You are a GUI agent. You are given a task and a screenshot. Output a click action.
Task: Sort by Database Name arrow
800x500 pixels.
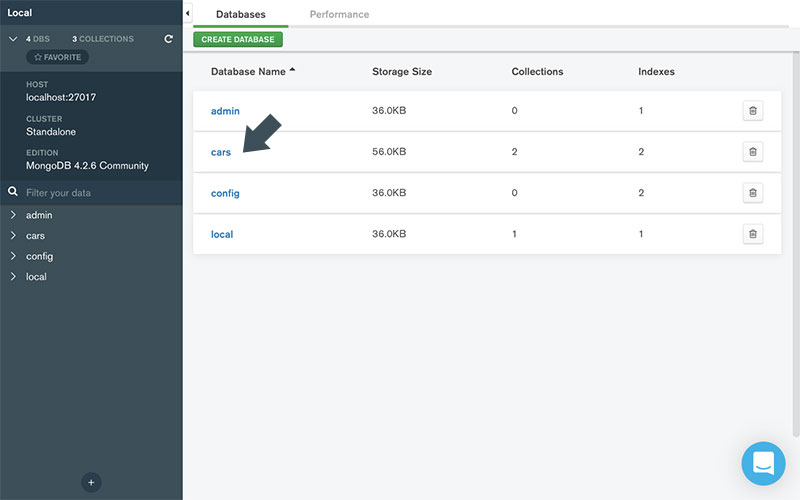[x=292, y=70]
